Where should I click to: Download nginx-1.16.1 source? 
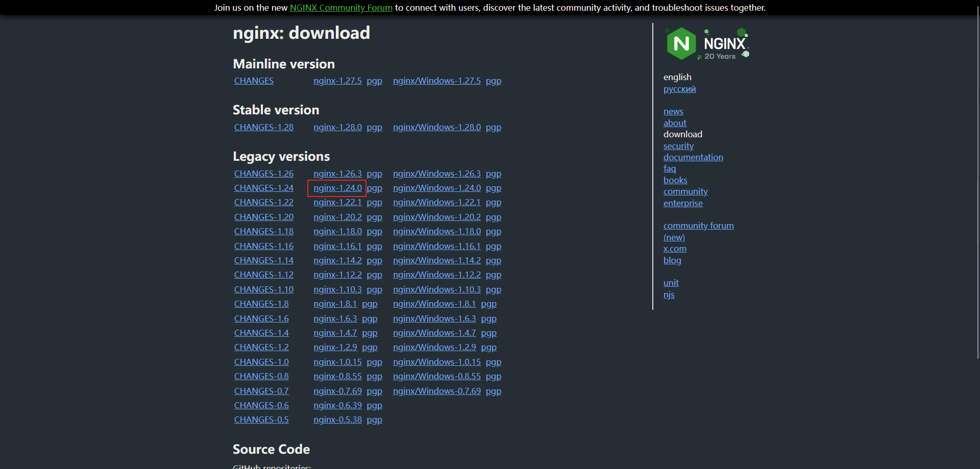point(337,246)
